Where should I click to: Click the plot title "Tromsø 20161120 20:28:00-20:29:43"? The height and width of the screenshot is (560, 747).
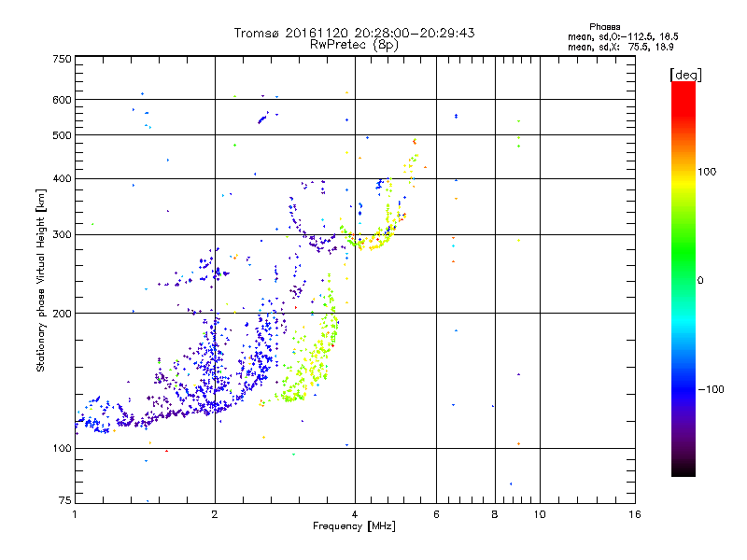pyautogui.click(x=354, y=33)
